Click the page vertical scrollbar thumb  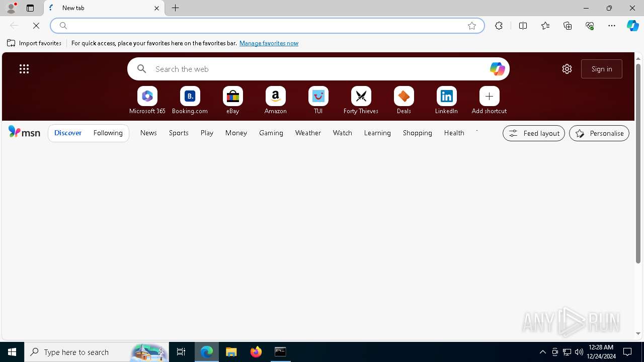click(638, 163)
